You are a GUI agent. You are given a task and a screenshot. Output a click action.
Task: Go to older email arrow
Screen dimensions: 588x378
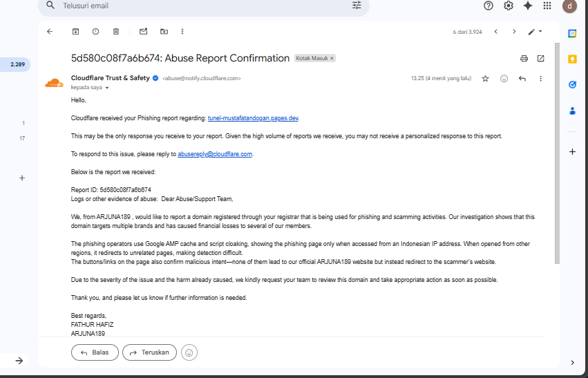tap(514, 32)
